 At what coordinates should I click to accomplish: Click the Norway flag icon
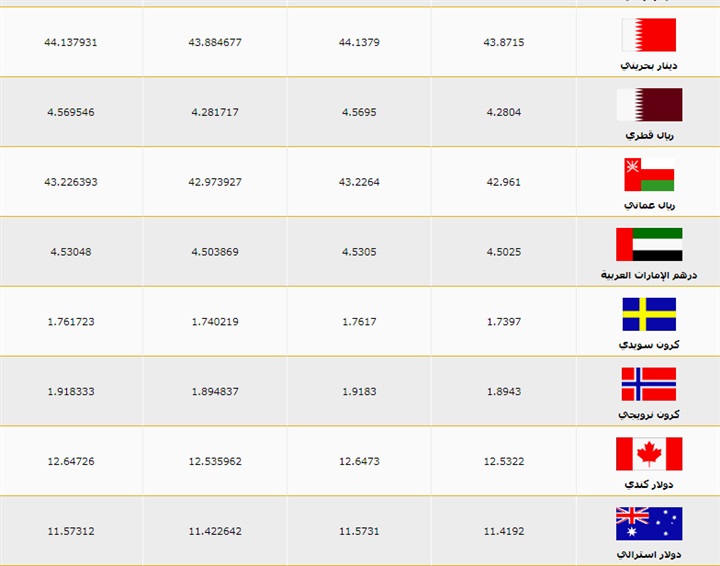click(x=649, y=384)
